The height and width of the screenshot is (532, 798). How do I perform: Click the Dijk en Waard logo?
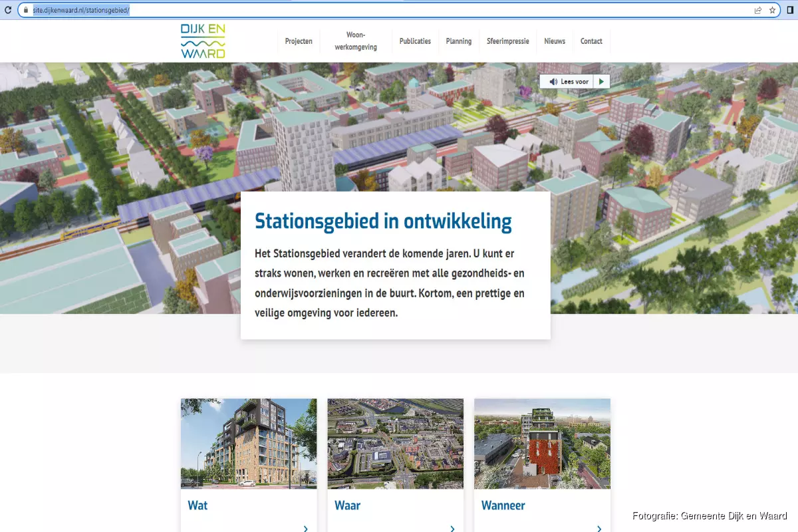[x=203, y=41]
